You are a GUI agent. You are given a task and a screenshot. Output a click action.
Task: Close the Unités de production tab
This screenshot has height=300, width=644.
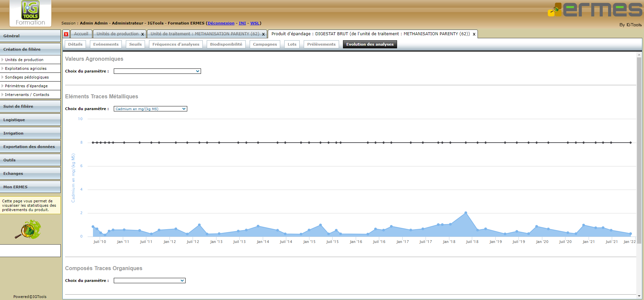click(143, 34)
